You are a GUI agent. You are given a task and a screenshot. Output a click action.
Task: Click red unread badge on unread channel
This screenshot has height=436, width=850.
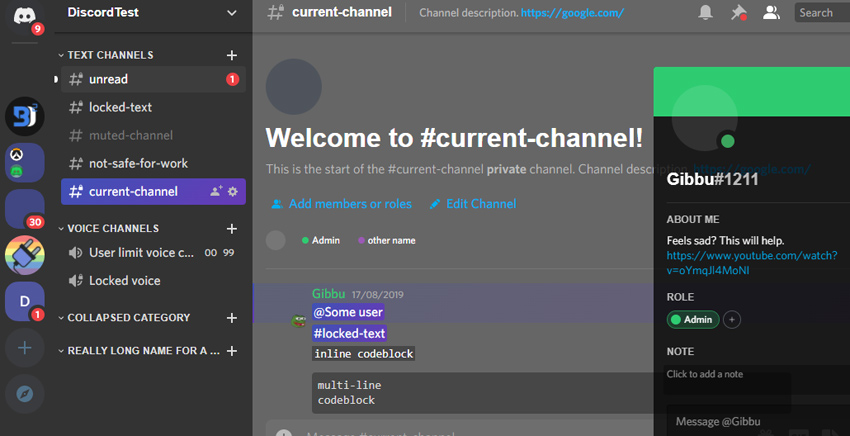232,79
